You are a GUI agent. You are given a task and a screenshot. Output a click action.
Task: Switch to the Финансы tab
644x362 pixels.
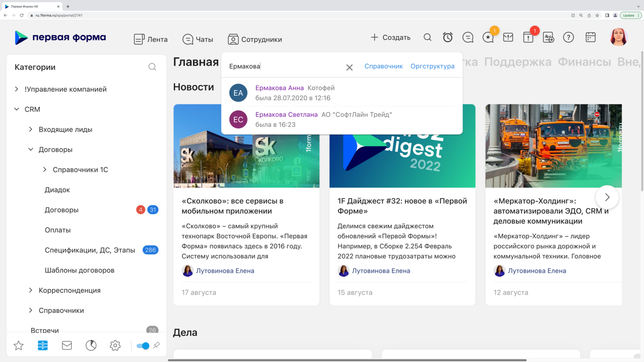point(584,62)
